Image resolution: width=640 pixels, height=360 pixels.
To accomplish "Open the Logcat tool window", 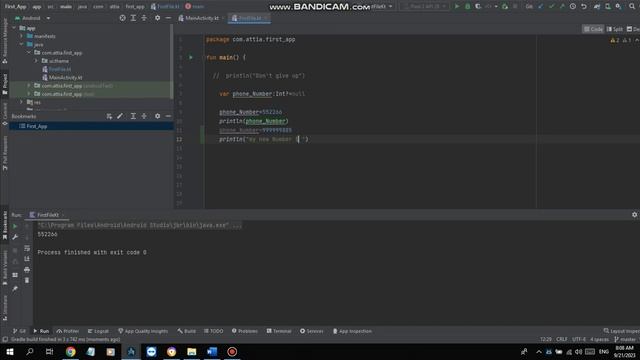I will tap(98, 331).
